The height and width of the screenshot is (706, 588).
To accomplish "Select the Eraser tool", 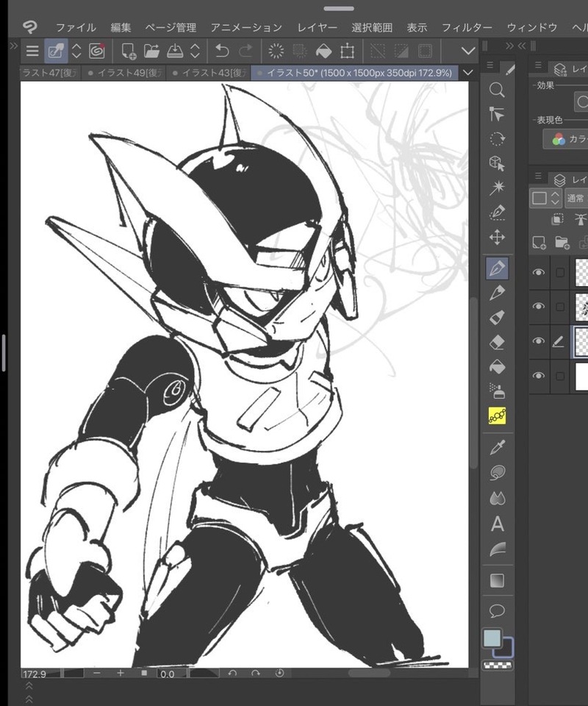I will tap(497, 342).
